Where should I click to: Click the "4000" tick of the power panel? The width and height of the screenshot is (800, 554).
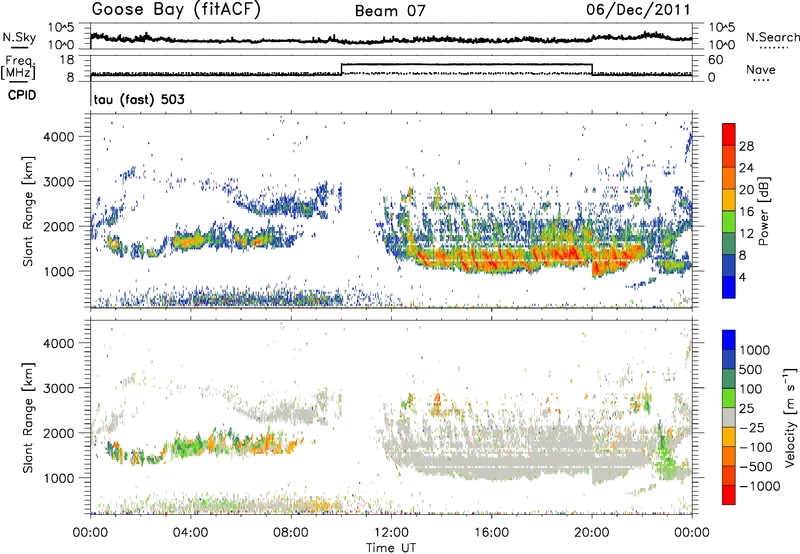[x=58, y=137]
